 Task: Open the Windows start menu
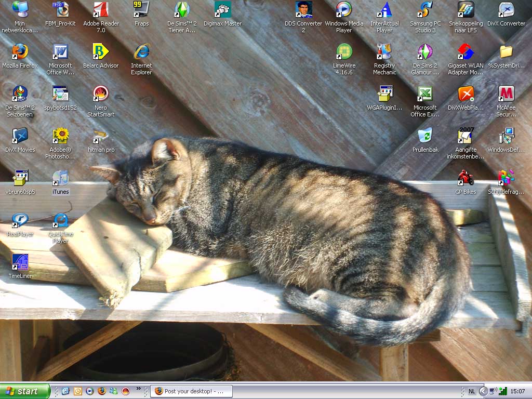[x=24, y=391]
